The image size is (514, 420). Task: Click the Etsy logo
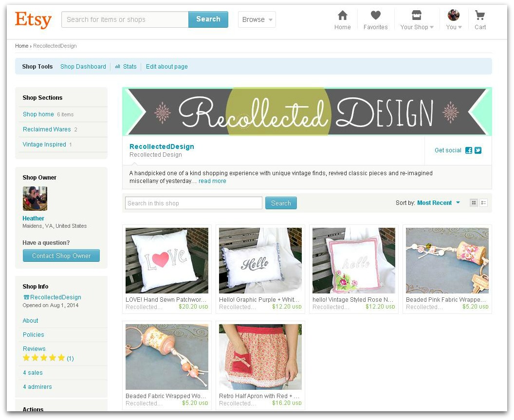33,19
